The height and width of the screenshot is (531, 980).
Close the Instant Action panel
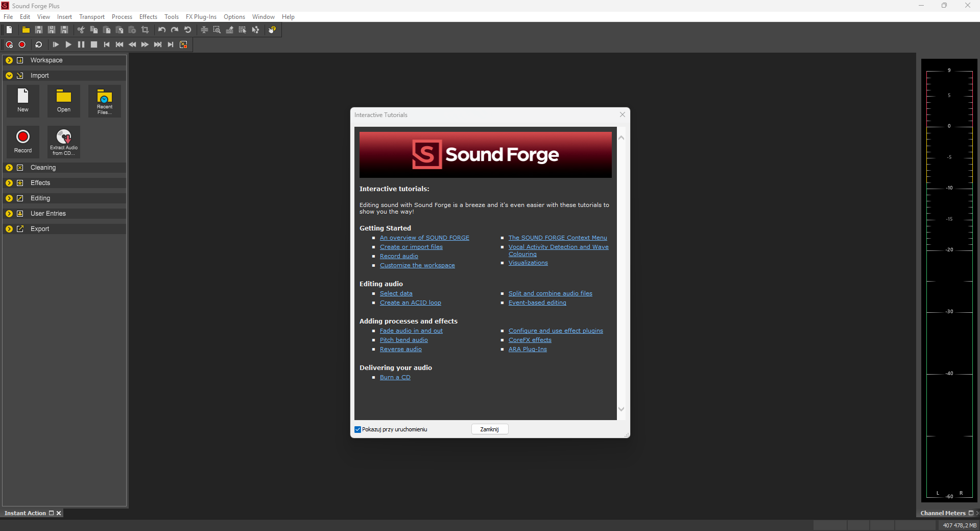59,513
